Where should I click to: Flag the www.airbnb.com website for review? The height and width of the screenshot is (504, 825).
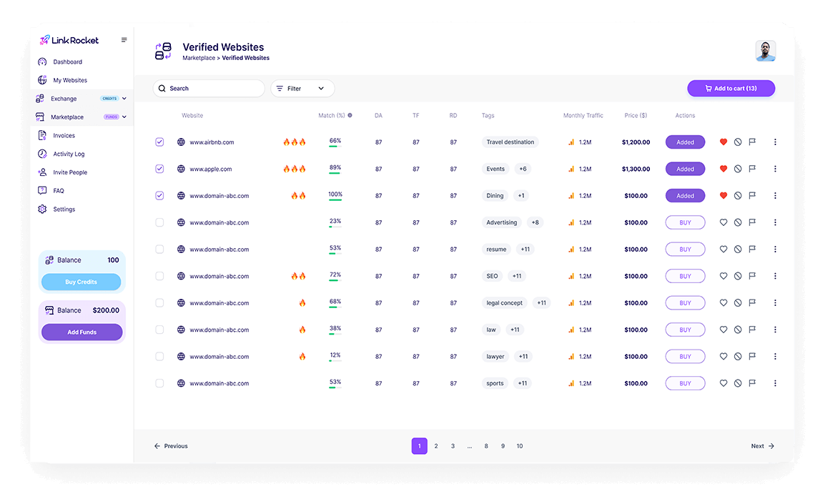pos(751,142)
